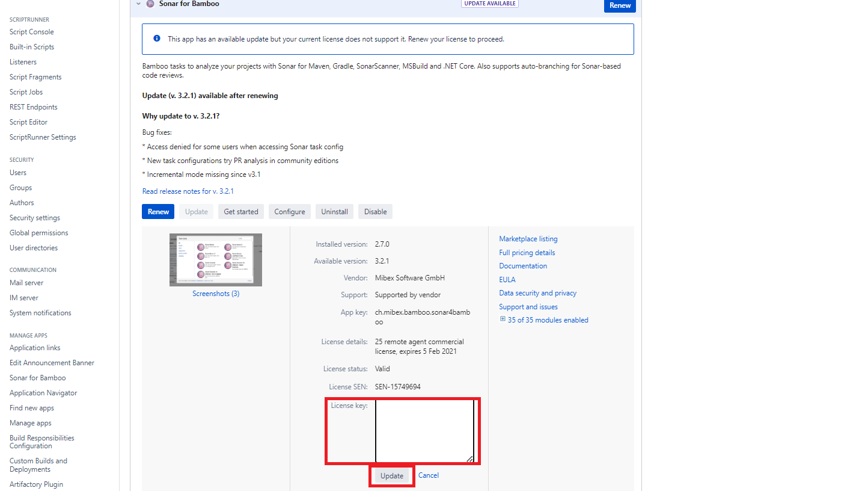Cancel the license key edit

click(429, 475)
